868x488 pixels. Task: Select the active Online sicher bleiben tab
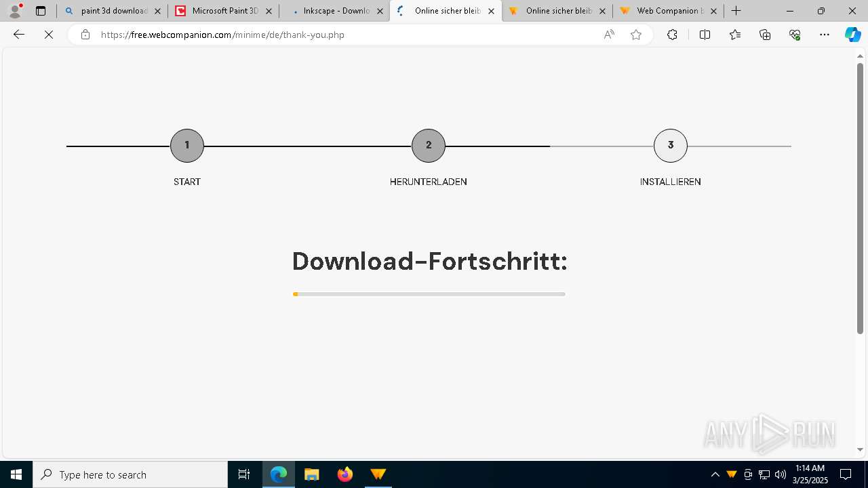446,11
